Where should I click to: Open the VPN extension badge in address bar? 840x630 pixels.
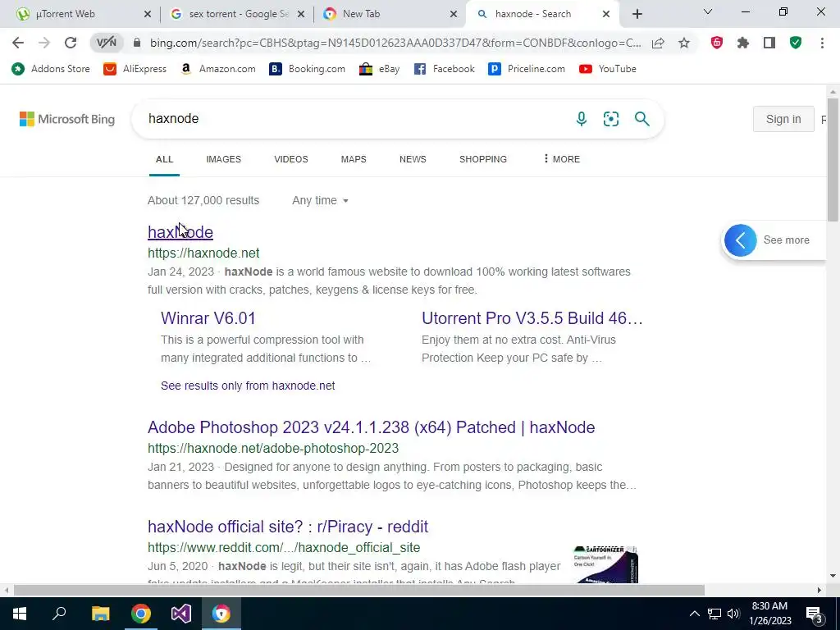point(106,43)
